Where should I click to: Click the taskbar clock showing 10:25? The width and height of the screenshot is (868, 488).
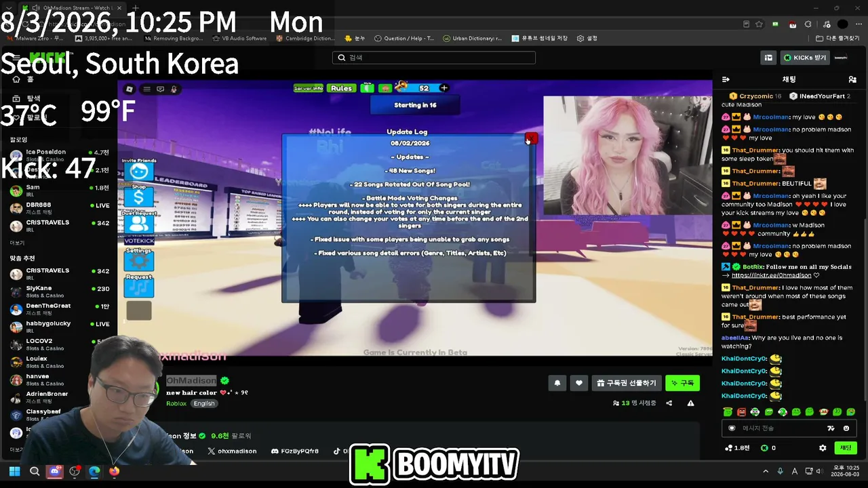click(846, 471)
